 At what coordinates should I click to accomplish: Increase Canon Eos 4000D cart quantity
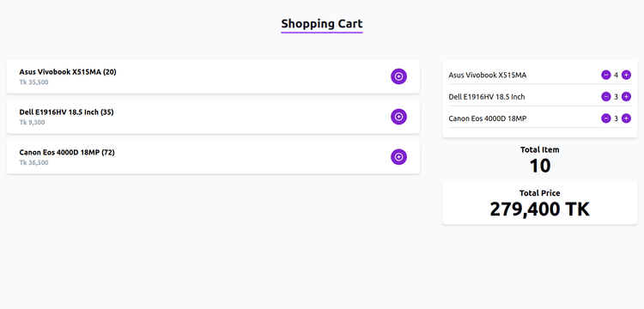[626, 118]
